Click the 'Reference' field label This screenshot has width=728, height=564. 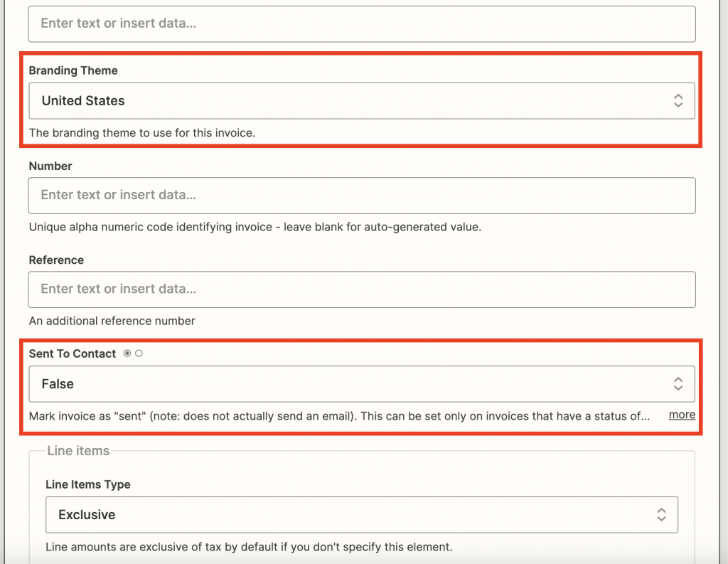tap(57, 260)
